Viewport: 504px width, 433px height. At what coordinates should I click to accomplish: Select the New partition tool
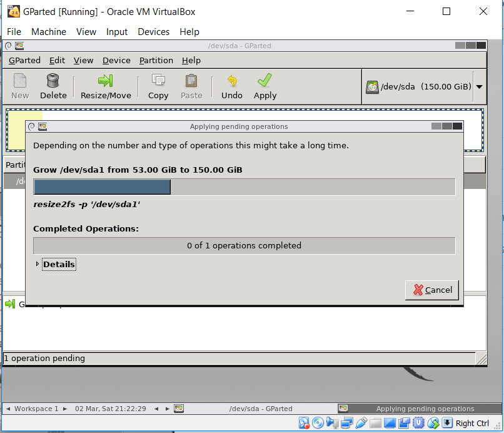(x=19, y=86)
